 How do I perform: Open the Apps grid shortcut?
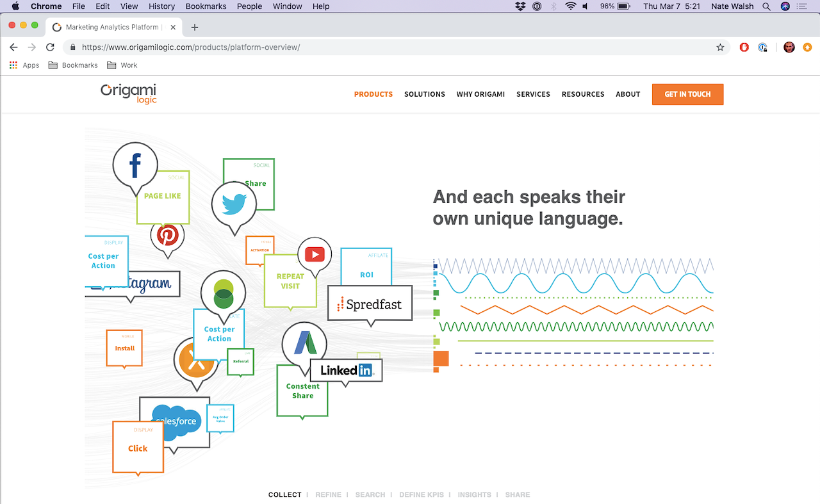[x=24, y=65]
